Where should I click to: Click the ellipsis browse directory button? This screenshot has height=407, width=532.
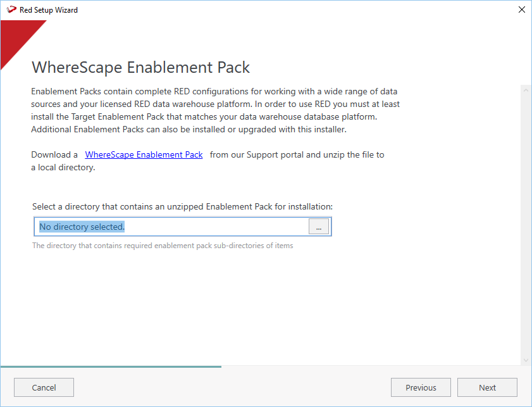coord(319,227)
